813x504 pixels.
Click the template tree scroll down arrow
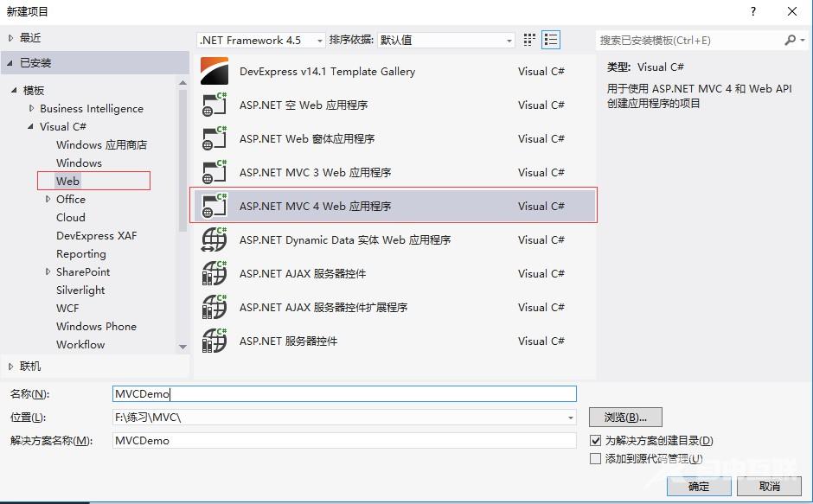click(182, 347)
